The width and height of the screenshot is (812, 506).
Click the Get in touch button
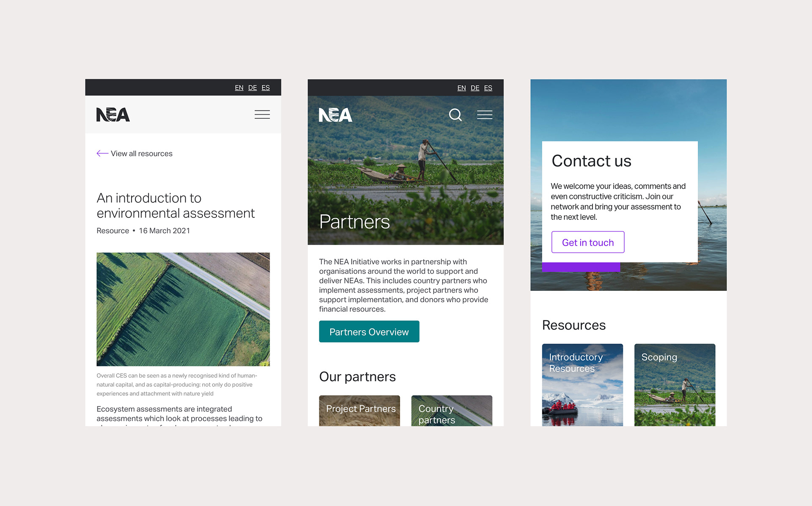588,242
